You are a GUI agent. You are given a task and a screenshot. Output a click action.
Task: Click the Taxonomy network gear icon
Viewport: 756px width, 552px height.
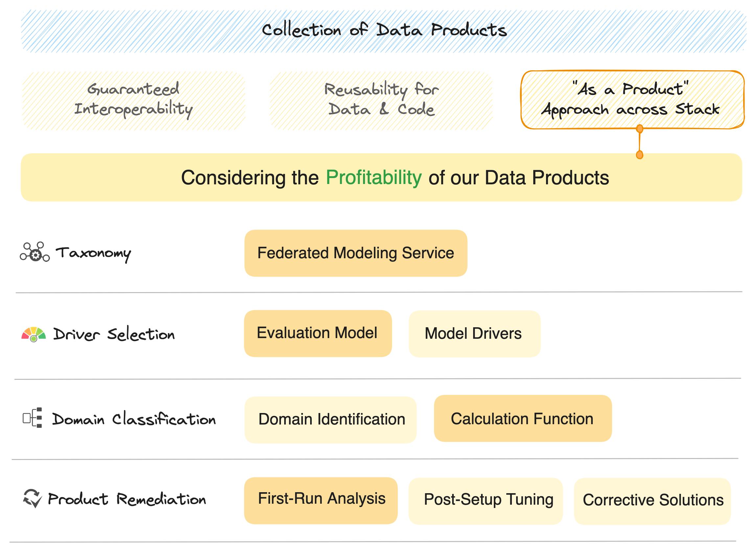click(x=35, y=252)
